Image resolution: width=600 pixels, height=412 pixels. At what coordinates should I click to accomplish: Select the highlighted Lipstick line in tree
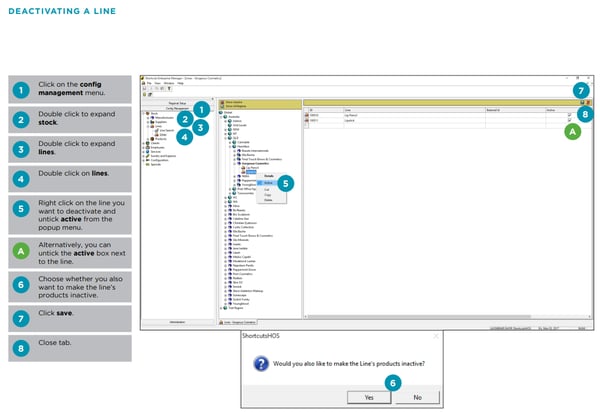click(x=251, y=172)
